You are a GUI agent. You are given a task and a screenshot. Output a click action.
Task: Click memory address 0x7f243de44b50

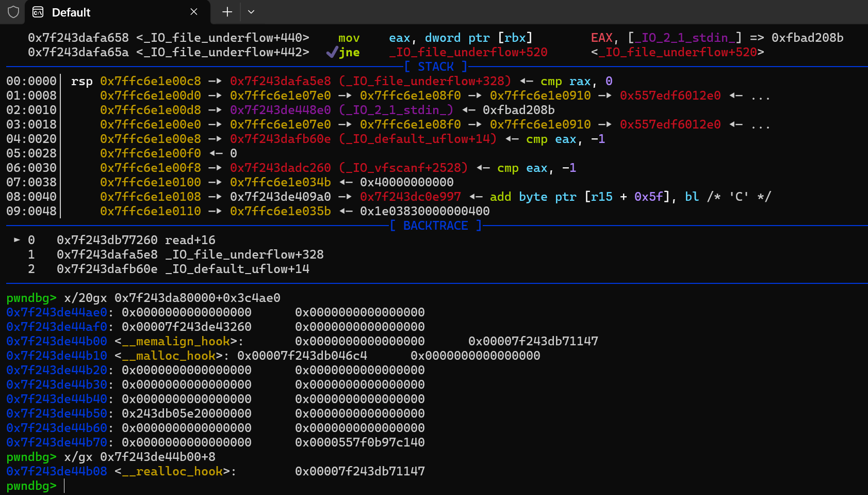coord(57,413)
